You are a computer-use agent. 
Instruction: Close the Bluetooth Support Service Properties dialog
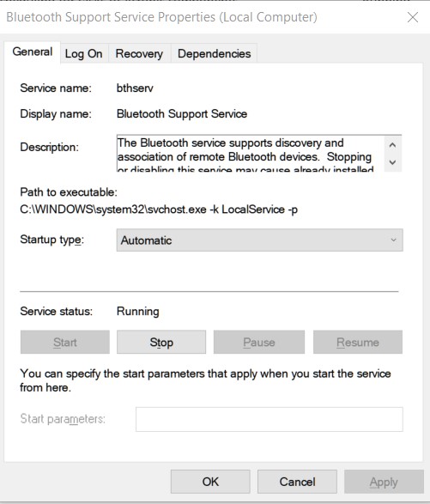(413, 17)
